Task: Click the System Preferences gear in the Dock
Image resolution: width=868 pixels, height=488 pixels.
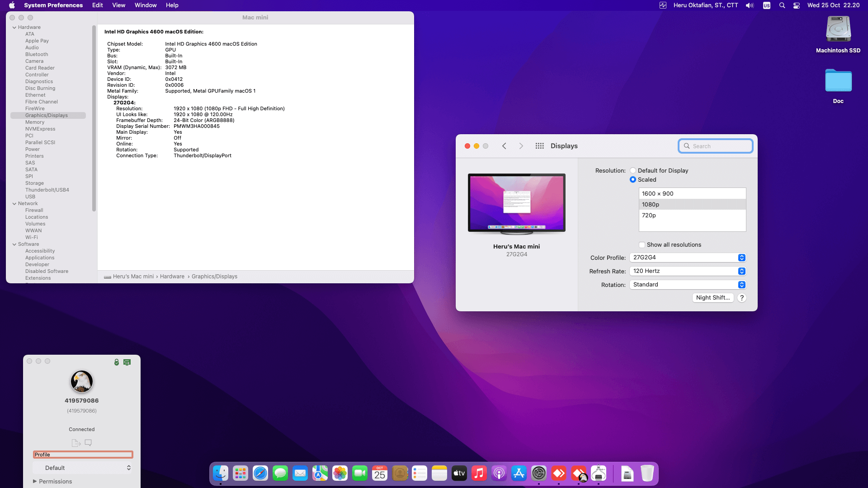Action: [x=539, y=473]
